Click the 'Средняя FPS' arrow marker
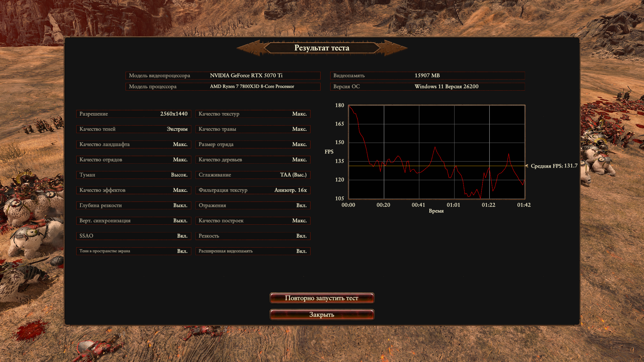 tap(527, 166)
